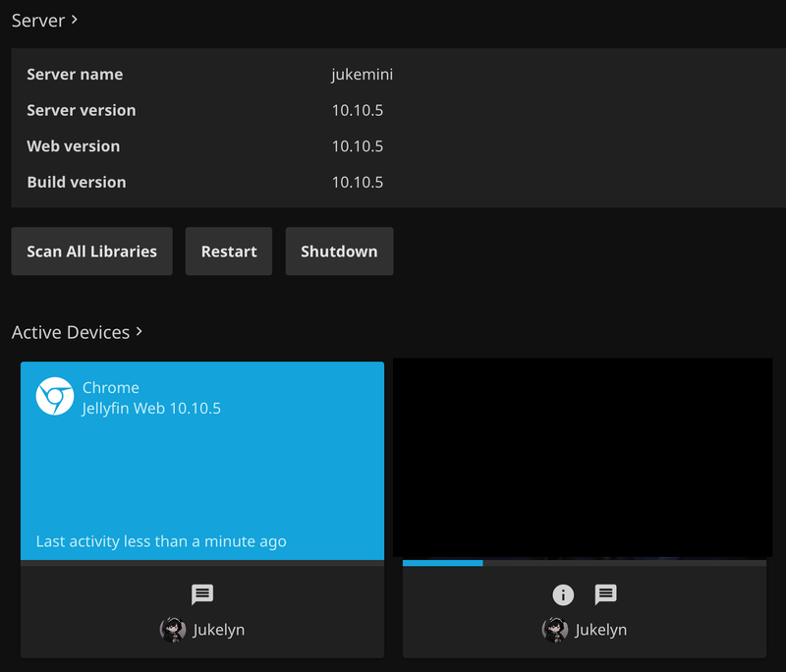This screenshot has height=672, width=786.
Task: Click Jukelyn username under Chrome card
Action: 218,630
